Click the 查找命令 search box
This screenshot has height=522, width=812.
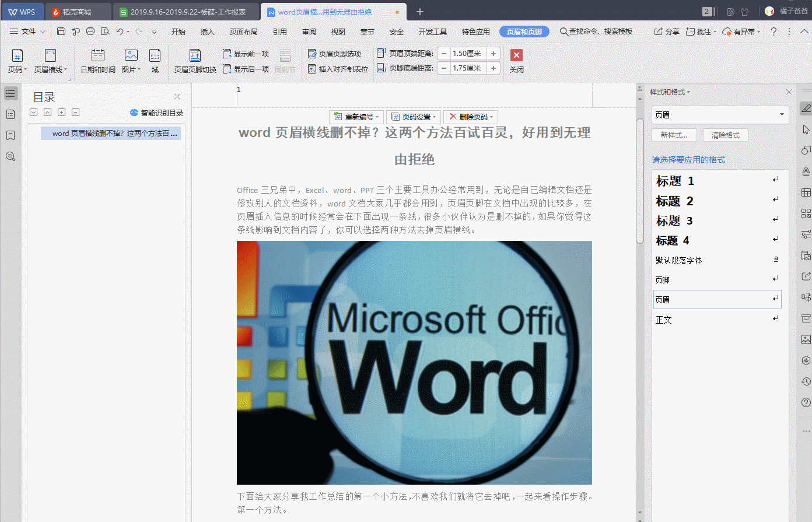coord(596,31)
